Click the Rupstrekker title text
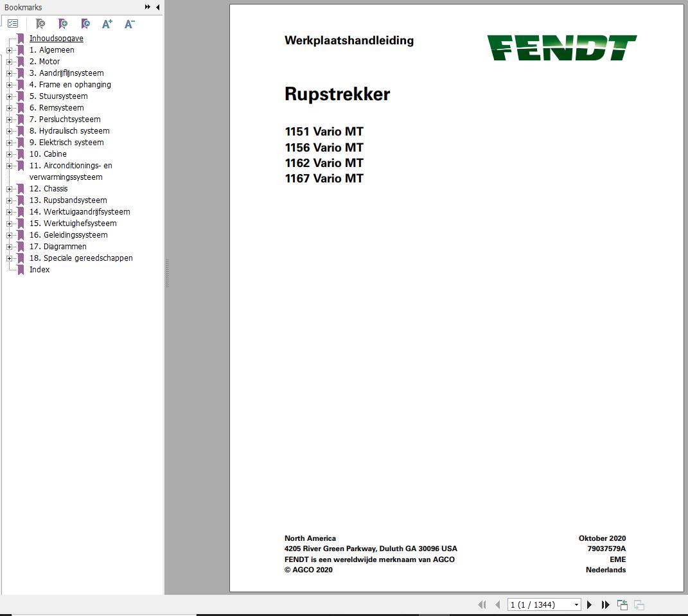688x616 pixels. [x=337, y=94]
